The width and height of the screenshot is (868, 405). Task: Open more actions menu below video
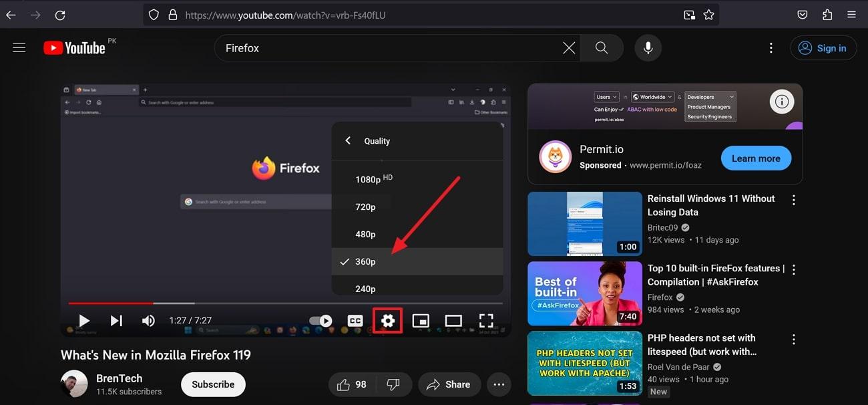[x=499, y=384]
